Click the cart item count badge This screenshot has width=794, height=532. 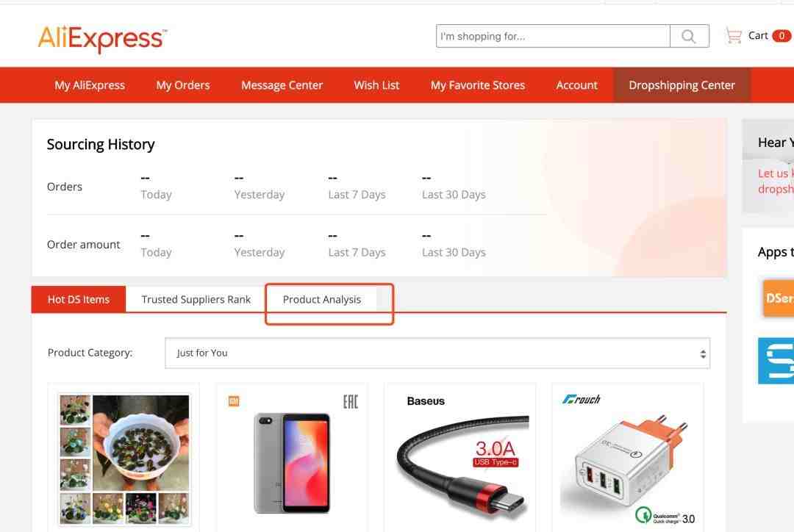[x=782, y=36]
